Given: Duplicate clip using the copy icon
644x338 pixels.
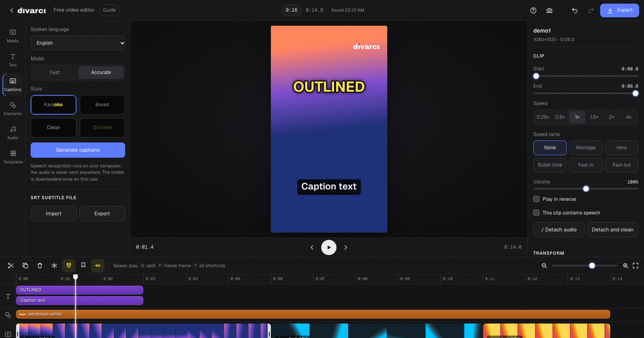Looking at the screenshot, I should click(25, 266).
